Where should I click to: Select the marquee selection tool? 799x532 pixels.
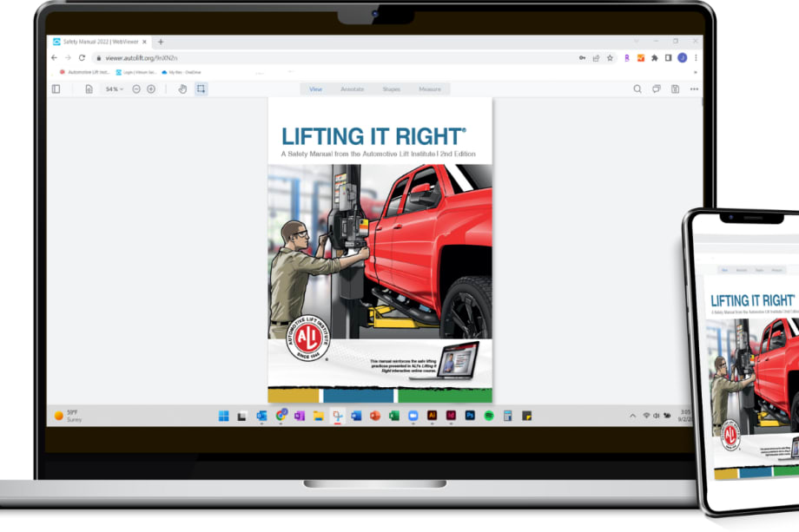click(x=201, y=89)
